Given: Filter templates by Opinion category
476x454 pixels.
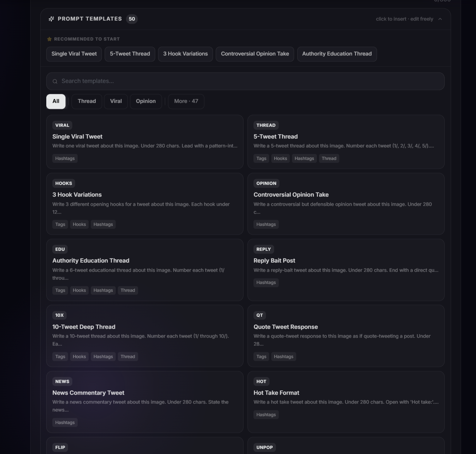Looking at the screenshot, I should [x=146, y=101].
